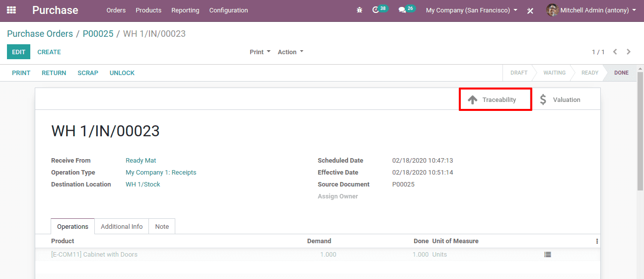644x279 pixels.
Task: Click the 1 / 1 pager counter
Action: click(598, 52)
